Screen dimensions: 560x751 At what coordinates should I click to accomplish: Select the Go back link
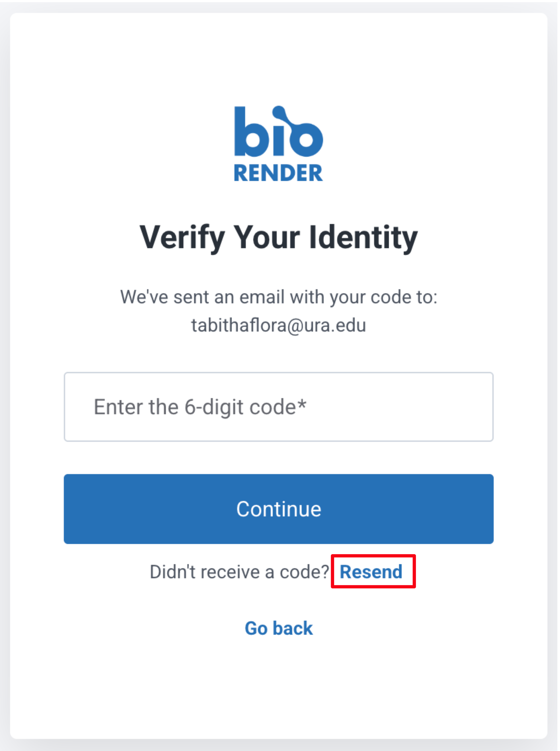(x=278, y=628)
